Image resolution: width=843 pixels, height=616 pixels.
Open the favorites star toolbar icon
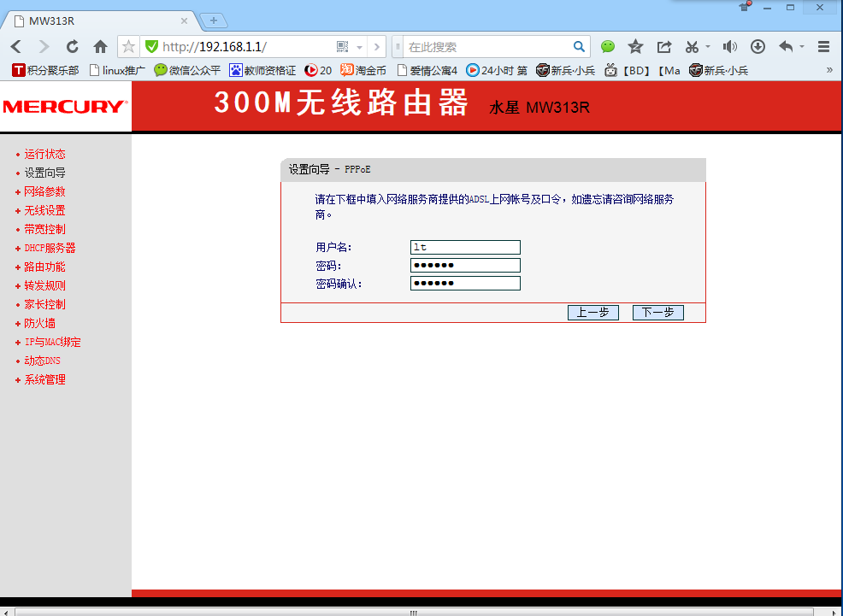(x=635, y=47)
